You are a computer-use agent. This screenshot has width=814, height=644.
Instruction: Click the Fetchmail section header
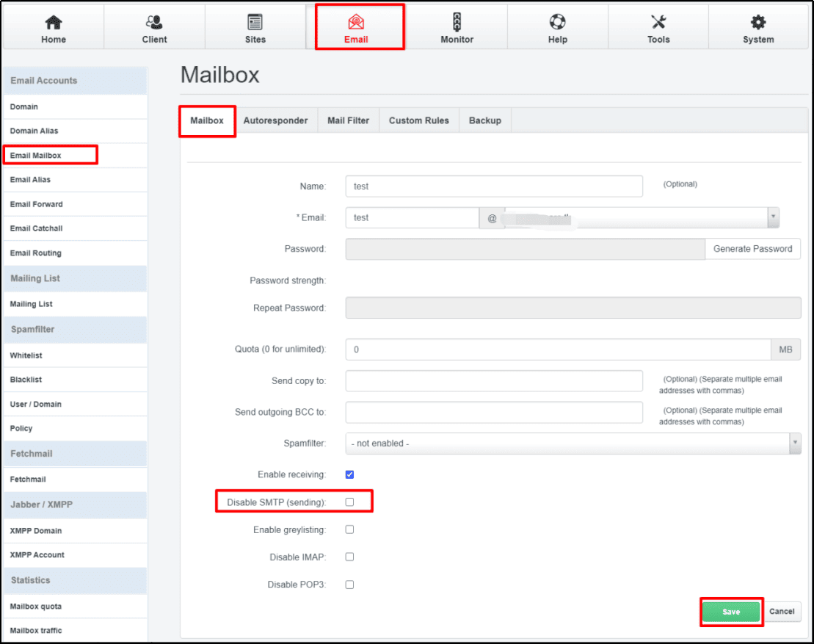[76, 454]
